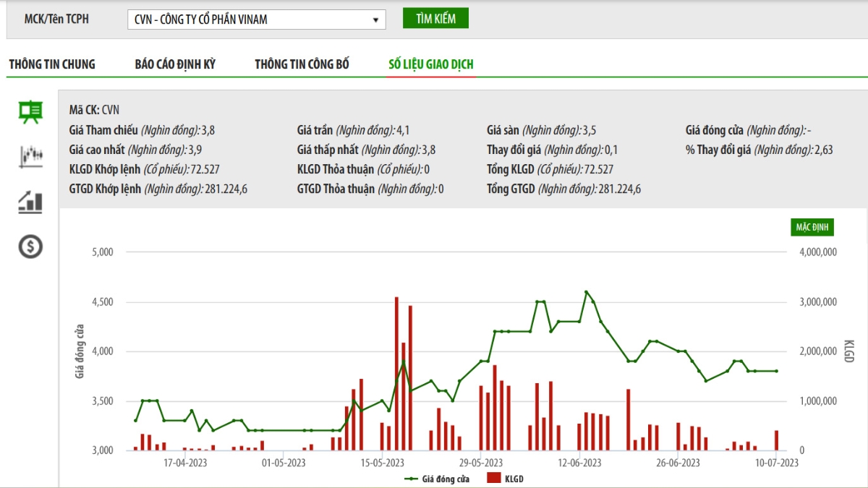Switch to the THÔNG TIN CHUNG tab

[x=52, y=64]
